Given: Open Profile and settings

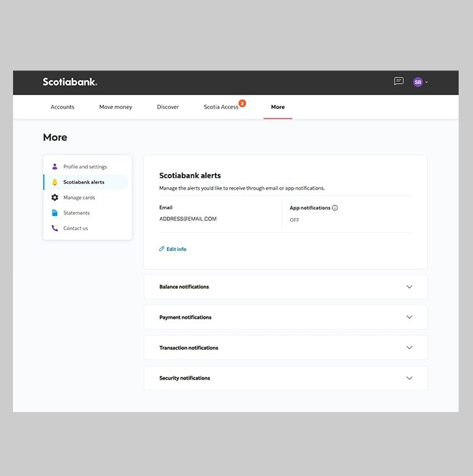Looking at the screenshot, I should pyautogui.click(x=85, y=166).
